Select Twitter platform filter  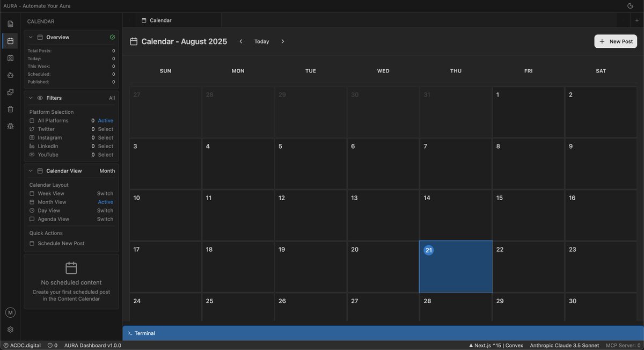(71, 129)
